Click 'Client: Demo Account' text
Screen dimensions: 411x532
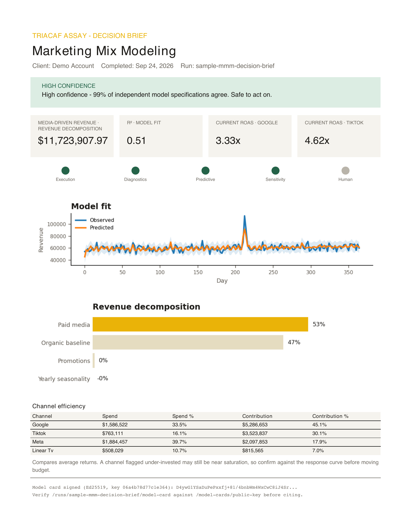click(63, 66)
